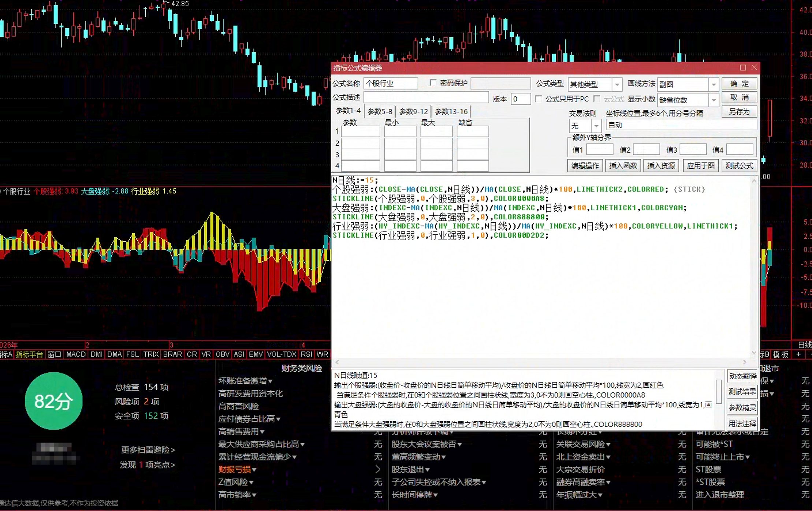Focus the 公式描述 input field
This screenshot has height=511, width=812.
(426, 97)
